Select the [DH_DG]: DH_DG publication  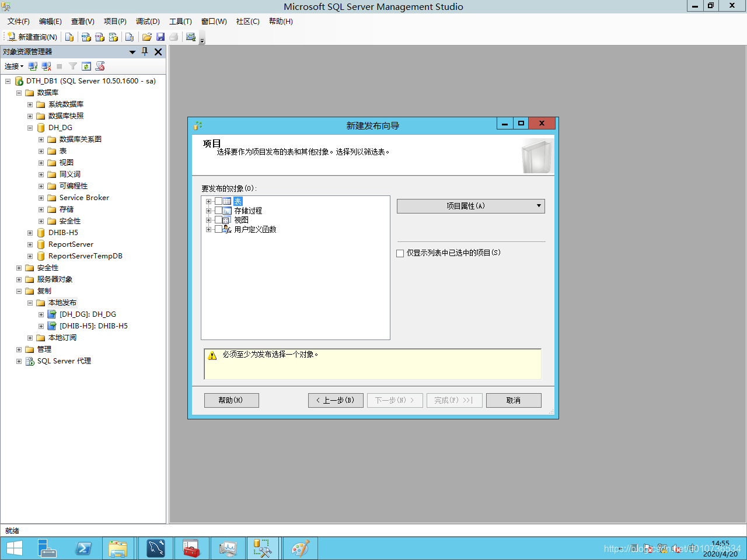coord(88,314)
